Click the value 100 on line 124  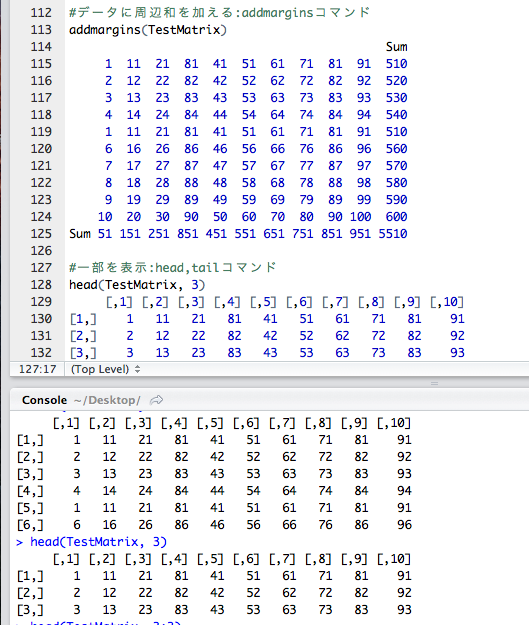click(x=360, y=217)
